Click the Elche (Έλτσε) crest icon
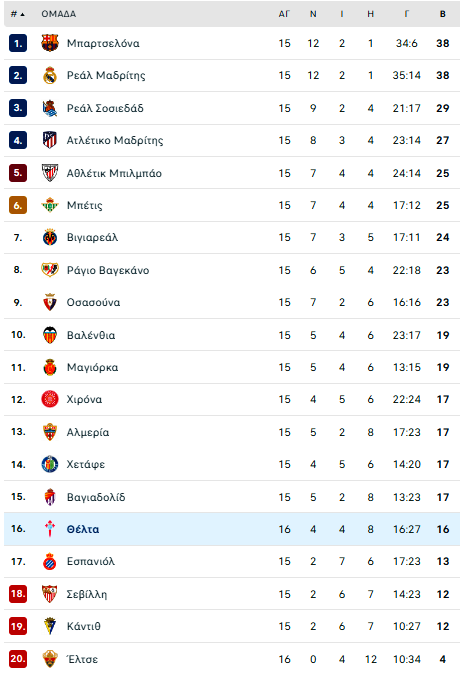The image size is (460, 674). point(50,659)
